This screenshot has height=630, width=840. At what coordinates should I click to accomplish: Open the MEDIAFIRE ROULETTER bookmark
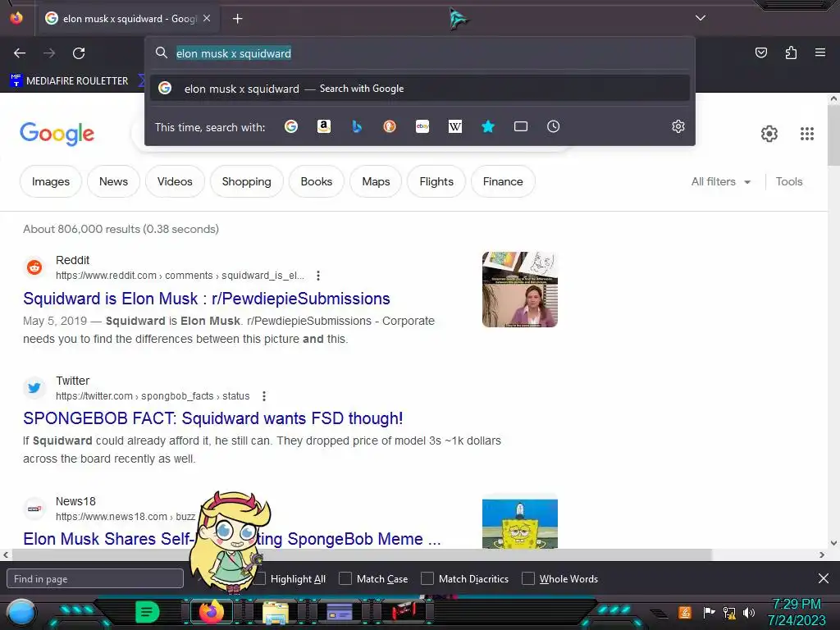[70, 81]
